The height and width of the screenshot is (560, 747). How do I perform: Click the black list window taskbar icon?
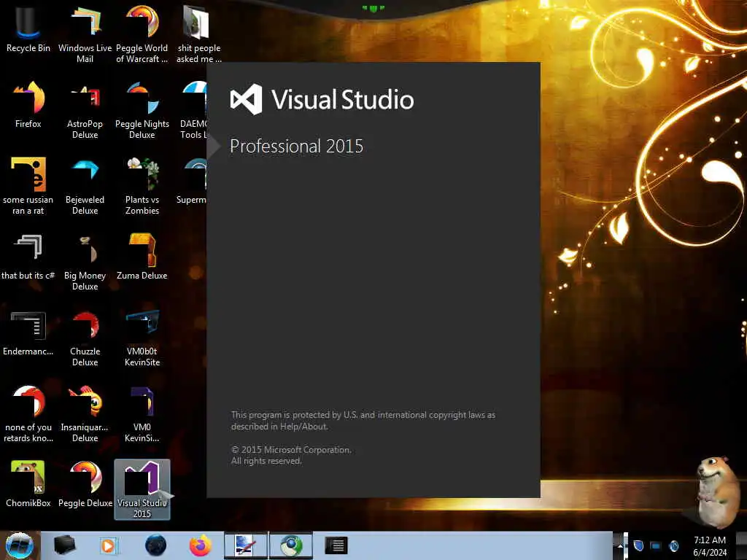pyautogui.click(x=336, y=545)
